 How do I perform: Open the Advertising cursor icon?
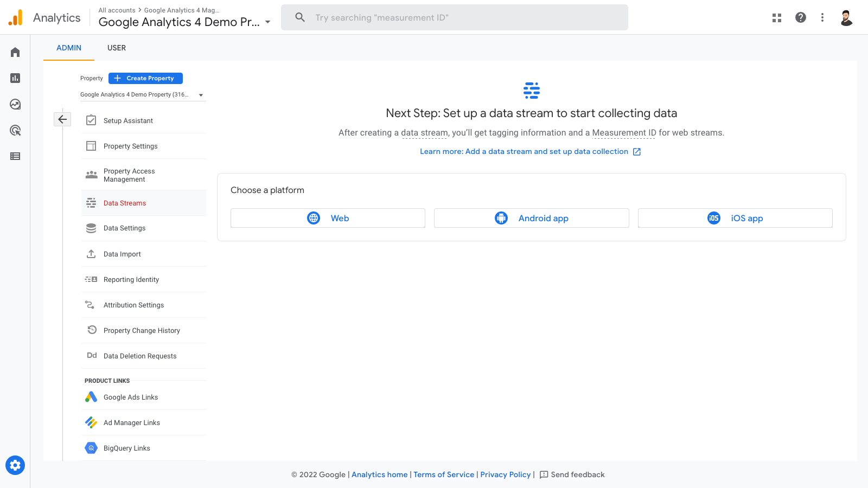click(x=15, y=130)
